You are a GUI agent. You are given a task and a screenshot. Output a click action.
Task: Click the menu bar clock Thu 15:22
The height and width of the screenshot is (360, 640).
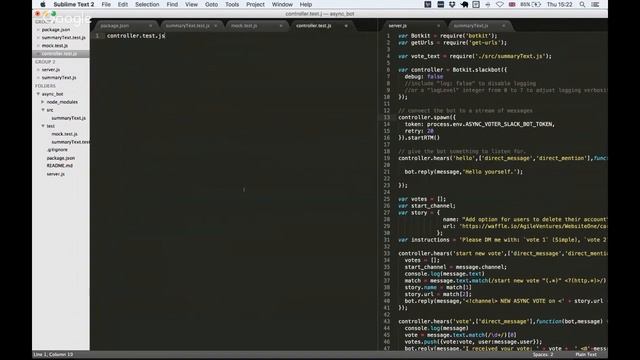coord(560,4)
